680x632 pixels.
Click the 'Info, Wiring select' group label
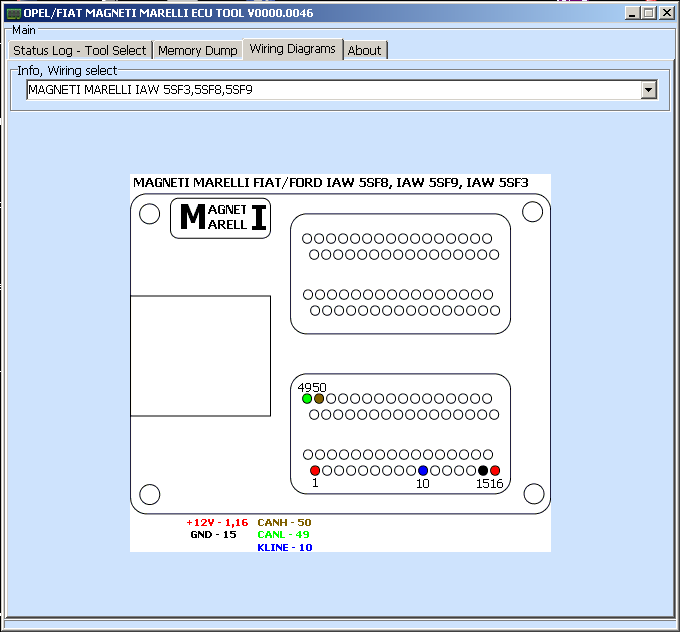(x=67, y=70)
